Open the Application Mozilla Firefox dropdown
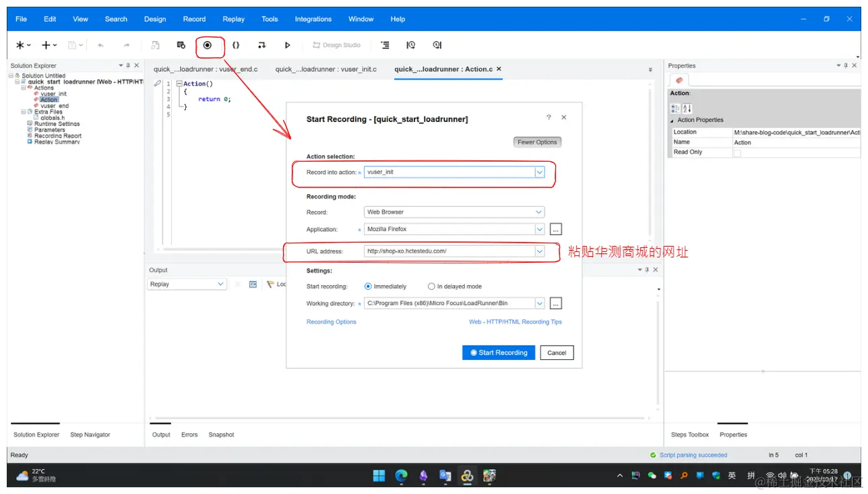 click(539, 229)
